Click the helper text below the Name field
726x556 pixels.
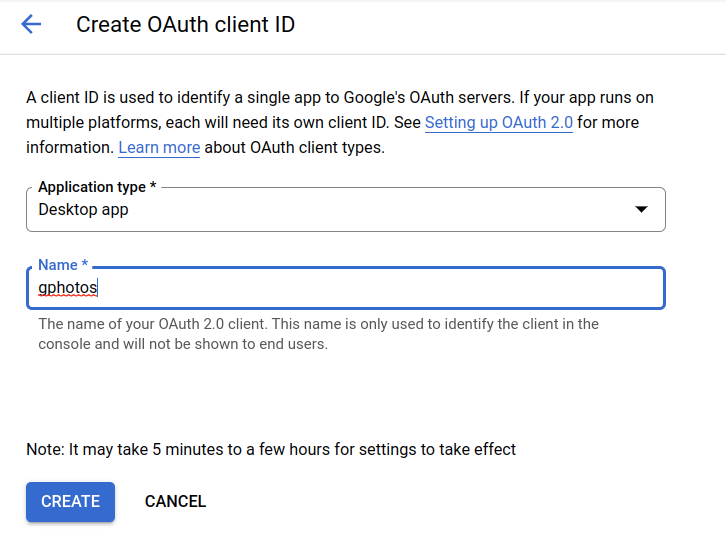coord(318,334)
